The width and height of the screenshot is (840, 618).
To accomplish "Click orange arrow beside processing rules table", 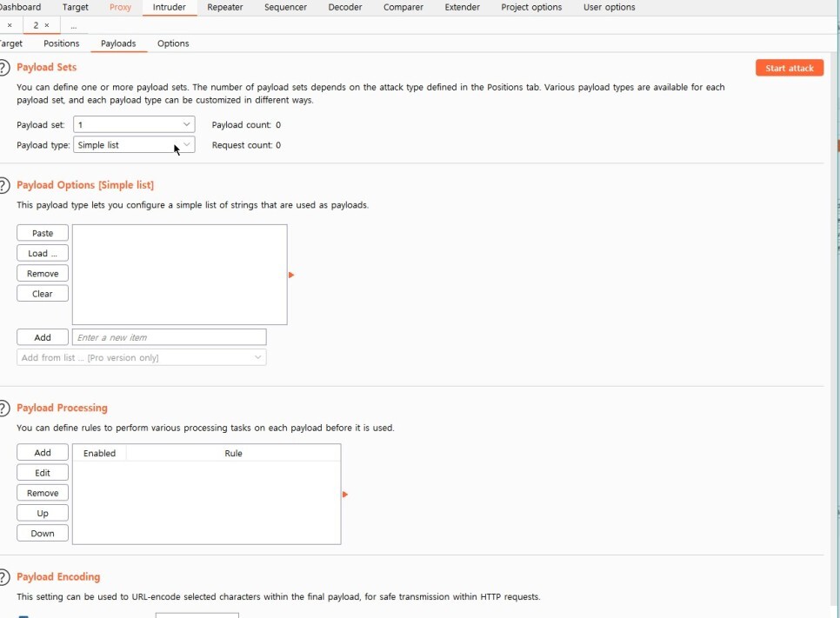I will pos(345,495).
